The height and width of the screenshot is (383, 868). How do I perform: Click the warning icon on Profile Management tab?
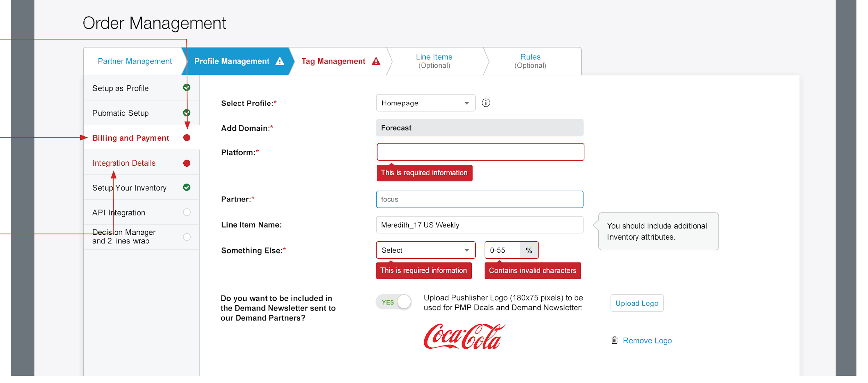tap(280, 61)
